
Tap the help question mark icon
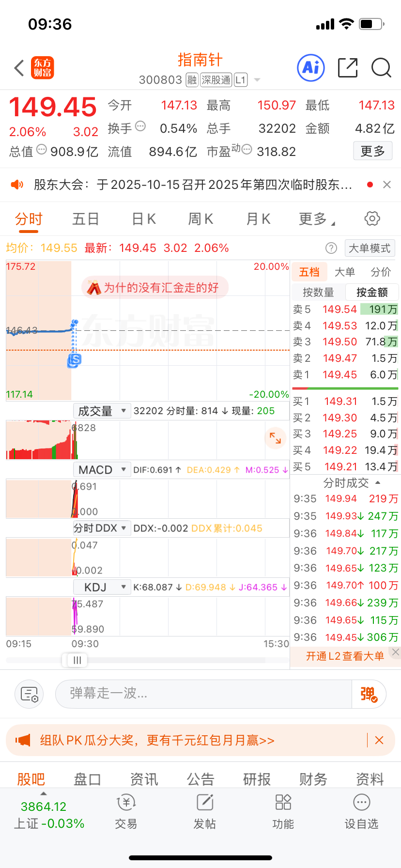(331, 248)
